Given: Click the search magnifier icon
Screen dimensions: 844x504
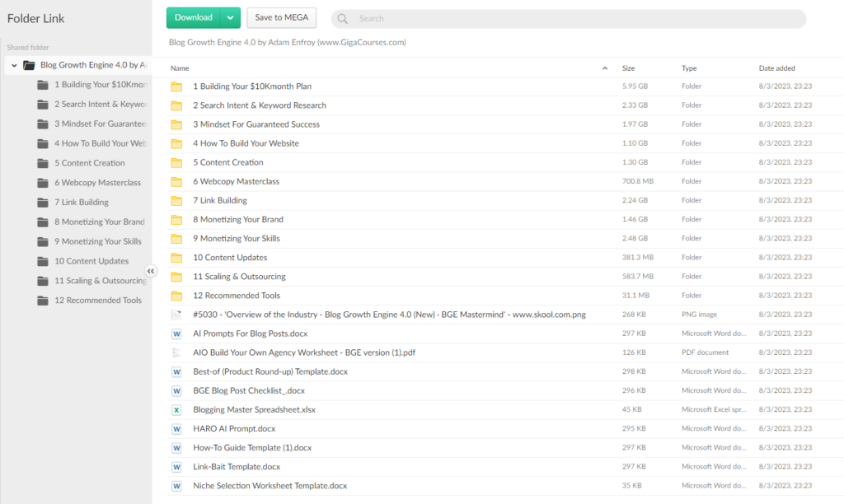Looking at the screenshot, I should coord(341,18).
